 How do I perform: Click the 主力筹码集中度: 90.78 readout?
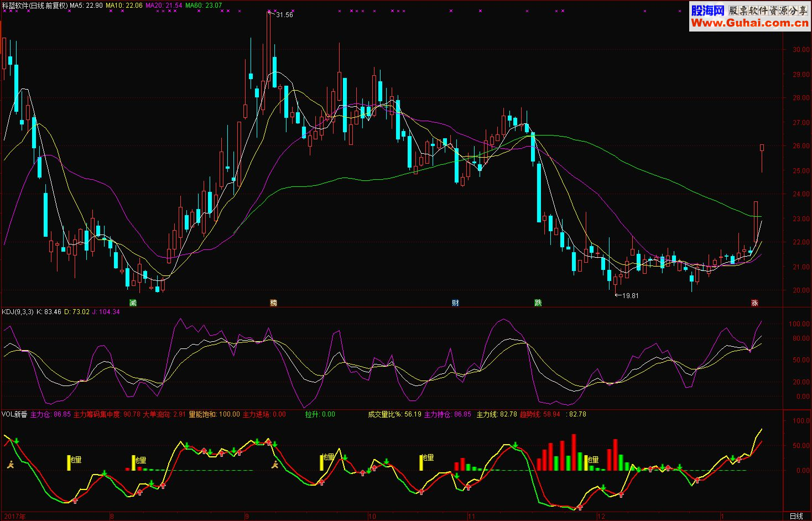pos(107,414)
